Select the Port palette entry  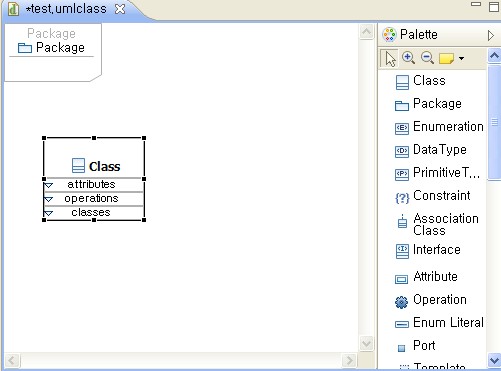pos(416,346)
